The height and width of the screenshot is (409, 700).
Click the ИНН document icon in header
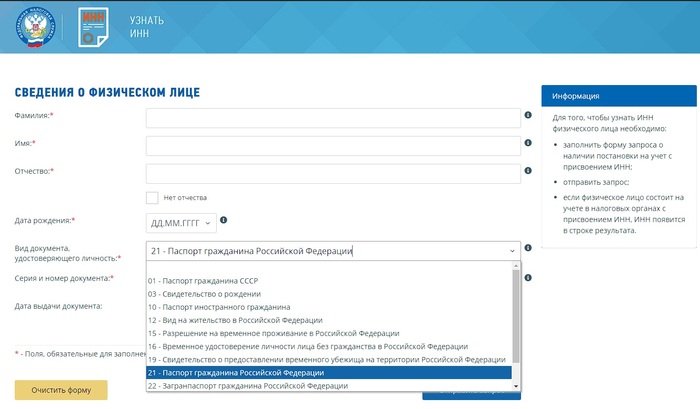pyautogui.click(x=93, y=27)
